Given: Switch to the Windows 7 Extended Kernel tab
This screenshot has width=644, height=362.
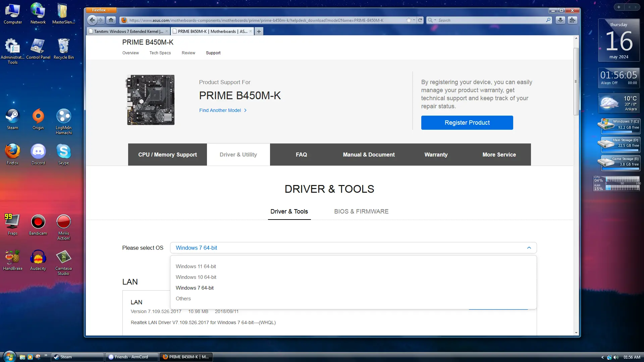Looking at the screenshot, I should point(129,31).
